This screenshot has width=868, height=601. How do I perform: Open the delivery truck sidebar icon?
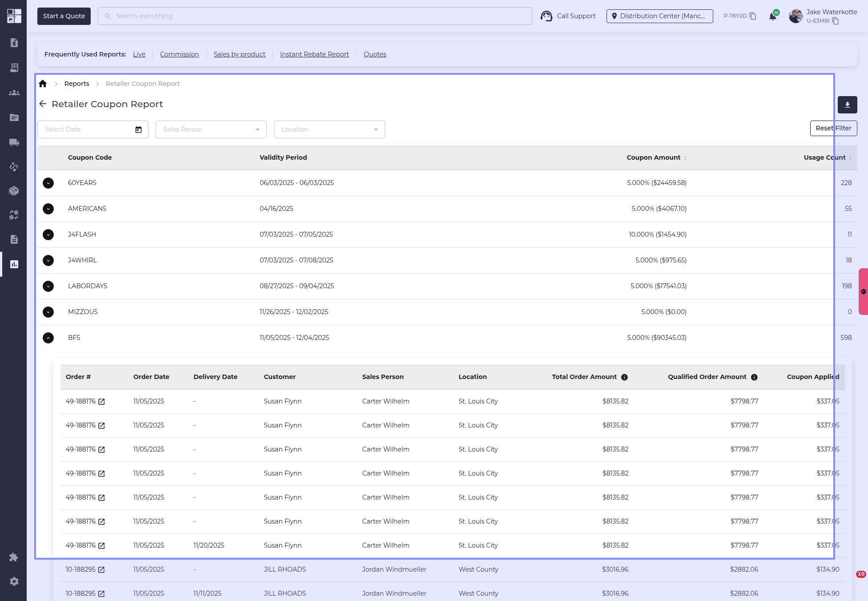[x=14, y=142]
